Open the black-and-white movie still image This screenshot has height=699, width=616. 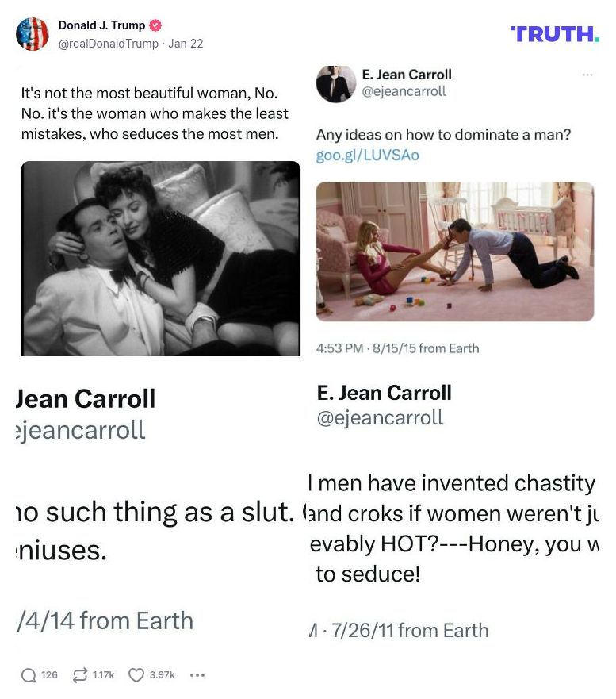[160, 259]
